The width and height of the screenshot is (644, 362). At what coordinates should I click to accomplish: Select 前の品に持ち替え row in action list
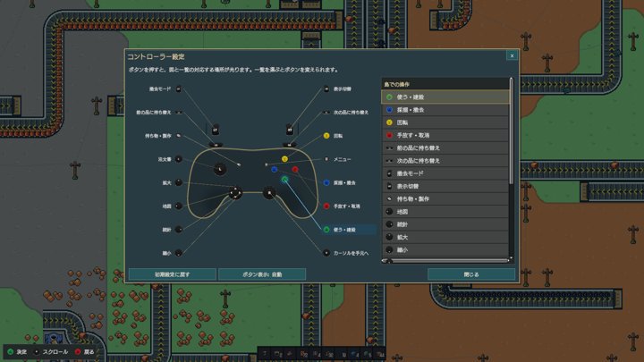[x=445, y=148]
